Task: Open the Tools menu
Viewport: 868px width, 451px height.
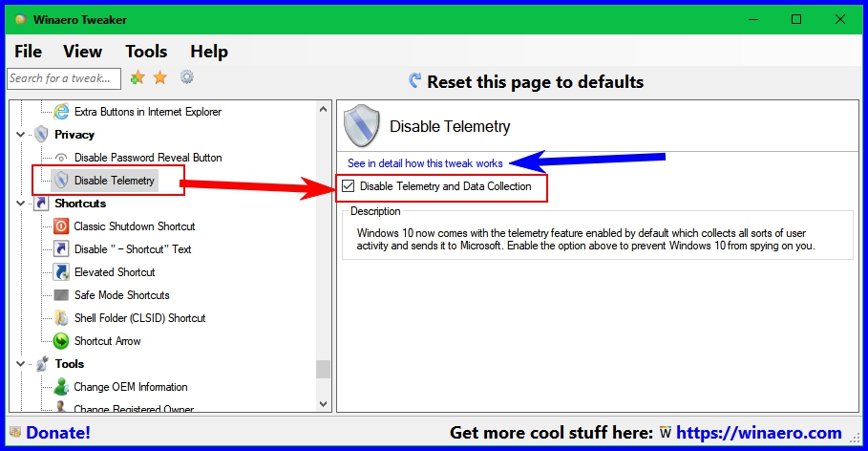Action: coord(146,52)
